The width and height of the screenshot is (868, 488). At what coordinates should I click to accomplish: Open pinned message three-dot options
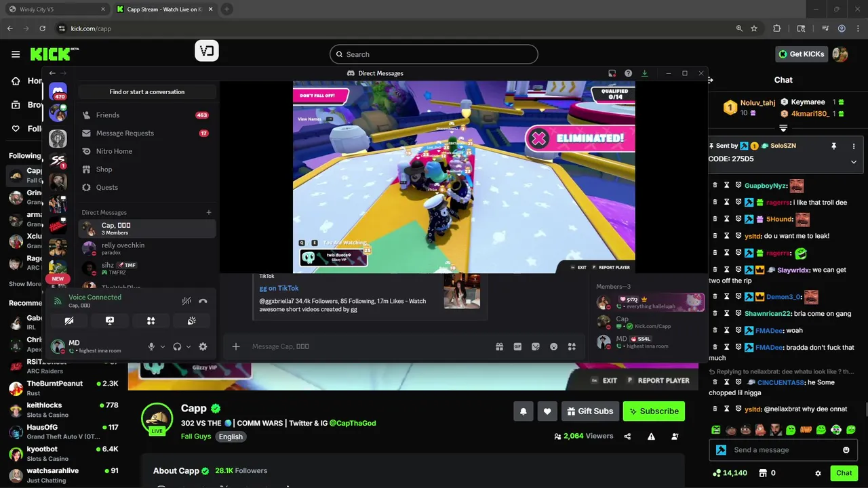854,146
